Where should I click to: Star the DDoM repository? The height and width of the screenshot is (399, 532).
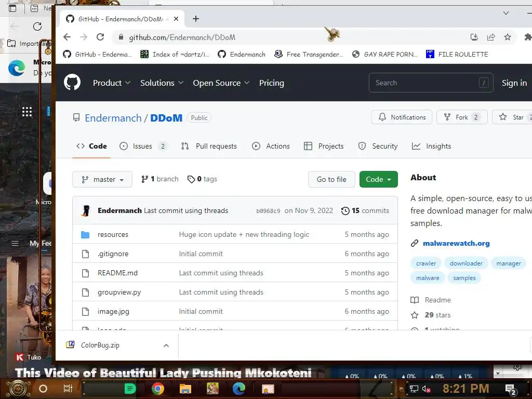click(x=512, y=117)
